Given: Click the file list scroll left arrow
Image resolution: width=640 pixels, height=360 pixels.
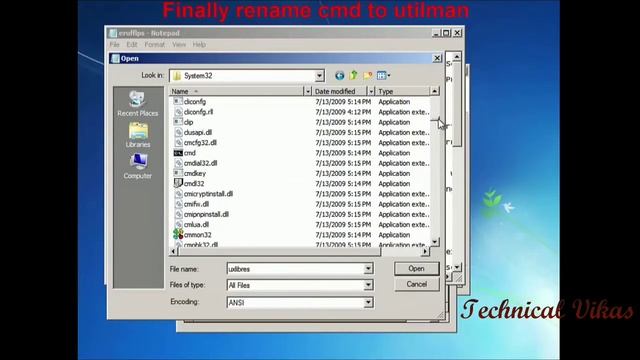Looking at the screenshot, I should [173, 251].
